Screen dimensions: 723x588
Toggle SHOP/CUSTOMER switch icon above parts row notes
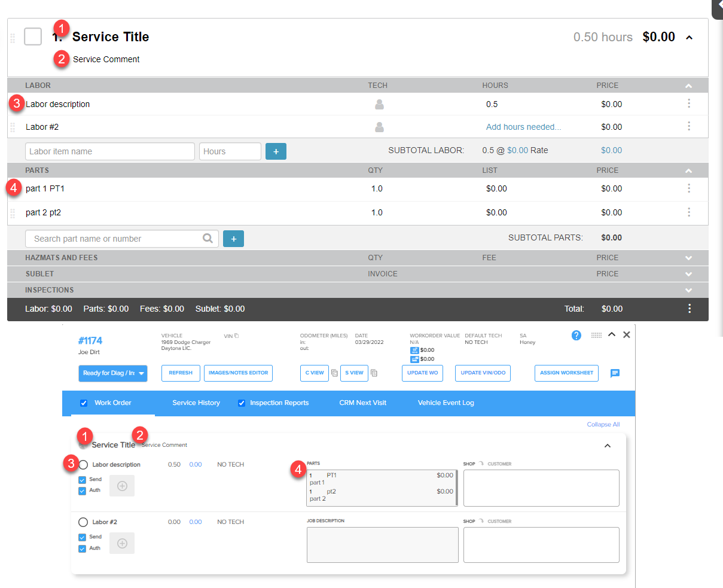481,464
